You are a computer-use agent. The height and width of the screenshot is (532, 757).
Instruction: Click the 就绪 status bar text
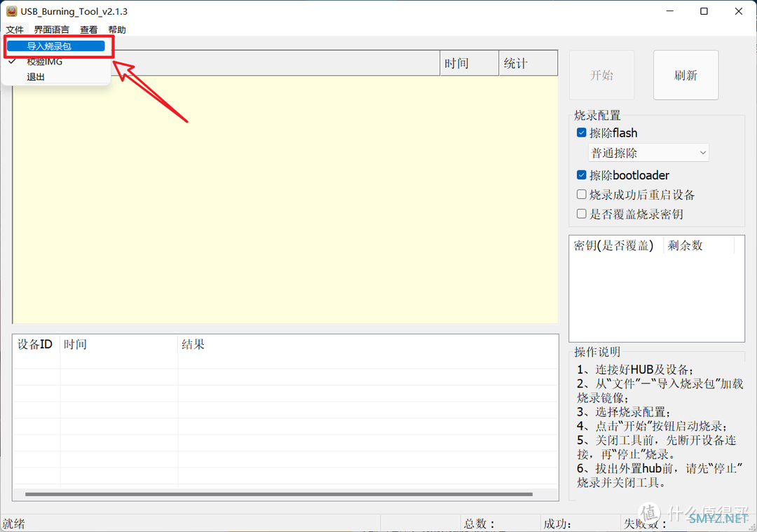(x=13, y=524)
